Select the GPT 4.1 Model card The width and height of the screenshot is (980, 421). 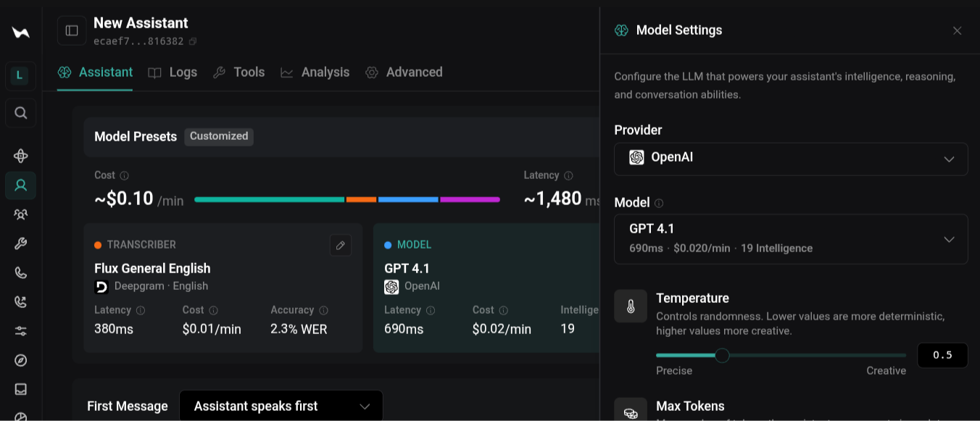[x=487, y=288]
